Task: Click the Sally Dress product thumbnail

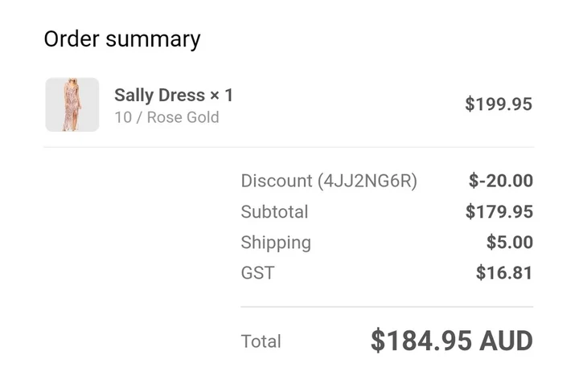Action: click(x=72, y=104)
